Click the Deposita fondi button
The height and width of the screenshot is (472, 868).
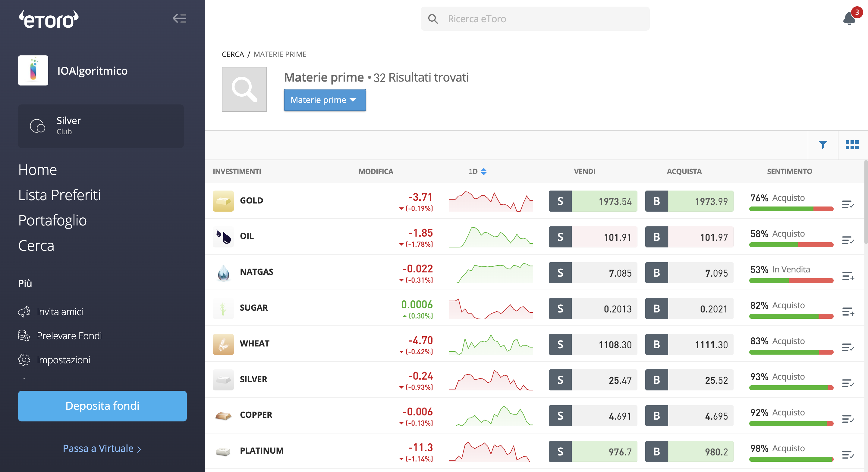(x=102, y=406)
